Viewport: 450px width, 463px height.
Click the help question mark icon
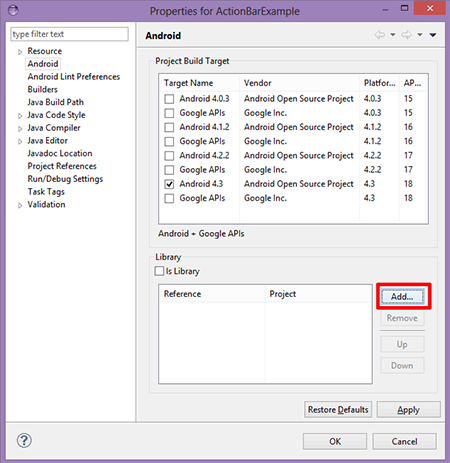[x=24, y=440]
